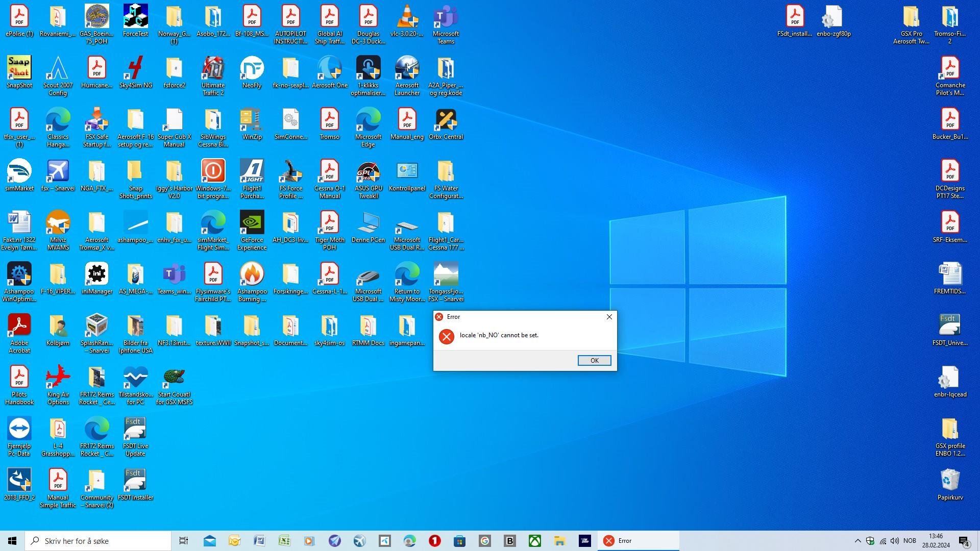Select the iniManager desktop icon

pyautogui.click(x=96, y=279)
